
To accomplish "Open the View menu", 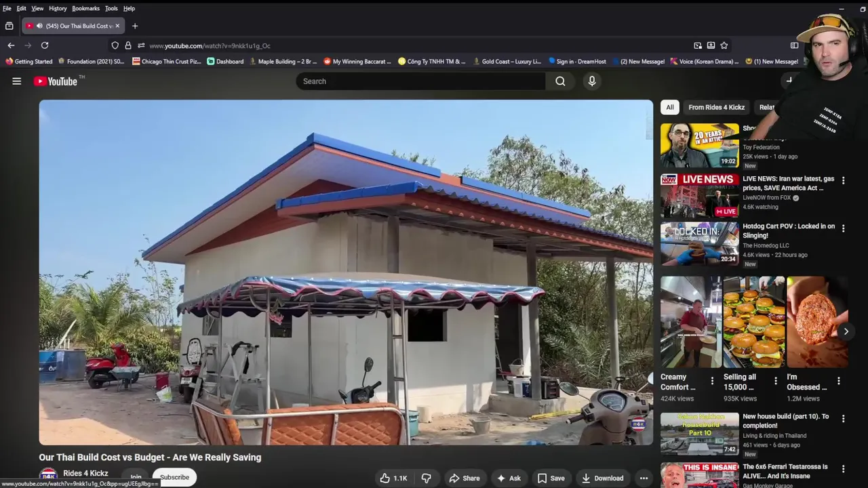I will pyautogui.click(x=37, y=8).
